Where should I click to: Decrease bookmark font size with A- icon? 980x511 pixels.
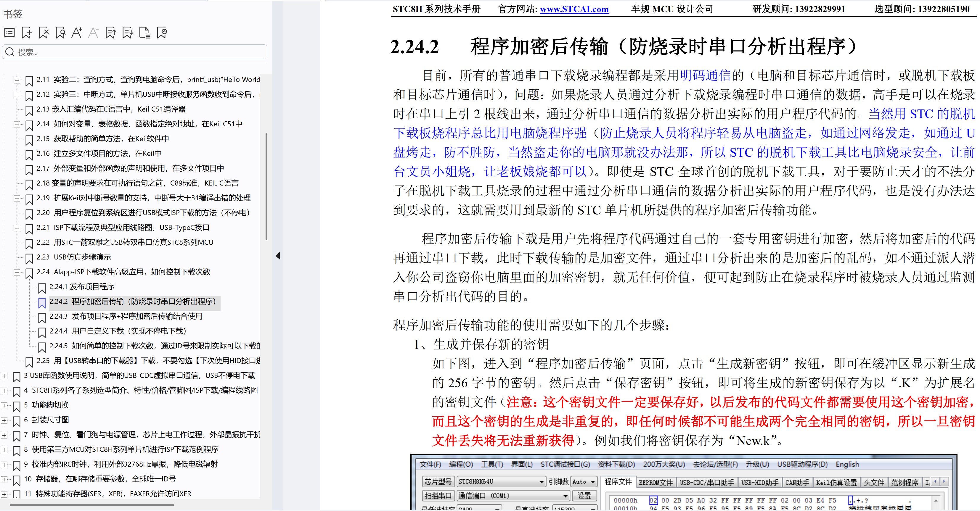[94, 33]
